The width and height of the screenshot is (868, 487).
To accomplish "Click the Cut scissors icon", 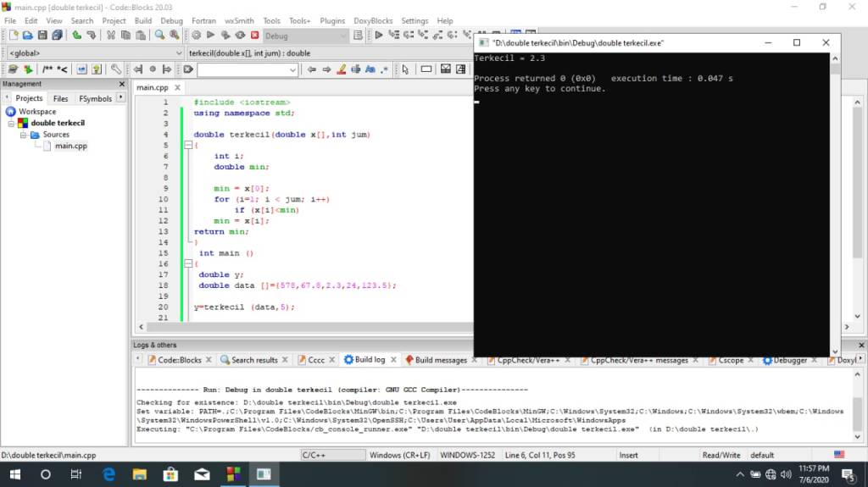I will (x=110, y=35).
